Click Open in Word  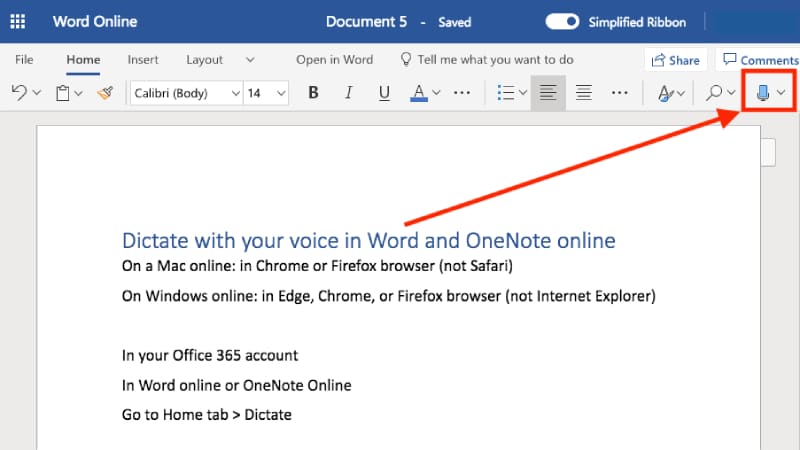pyautogui.click(x=335, y=60)
